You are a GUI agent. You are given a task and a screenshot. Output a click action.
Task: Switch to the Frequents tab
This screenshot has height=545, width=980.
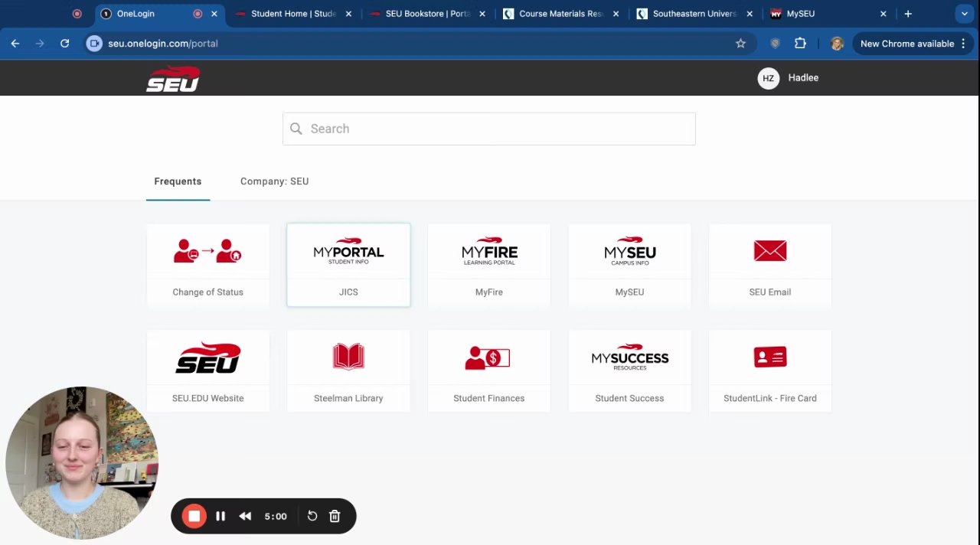click(178, 181)
